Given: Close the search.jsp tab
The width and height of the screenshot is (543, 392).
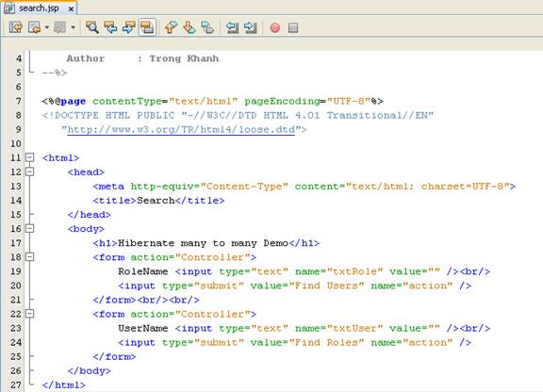Looking at the screenshot, I should 71,9.
